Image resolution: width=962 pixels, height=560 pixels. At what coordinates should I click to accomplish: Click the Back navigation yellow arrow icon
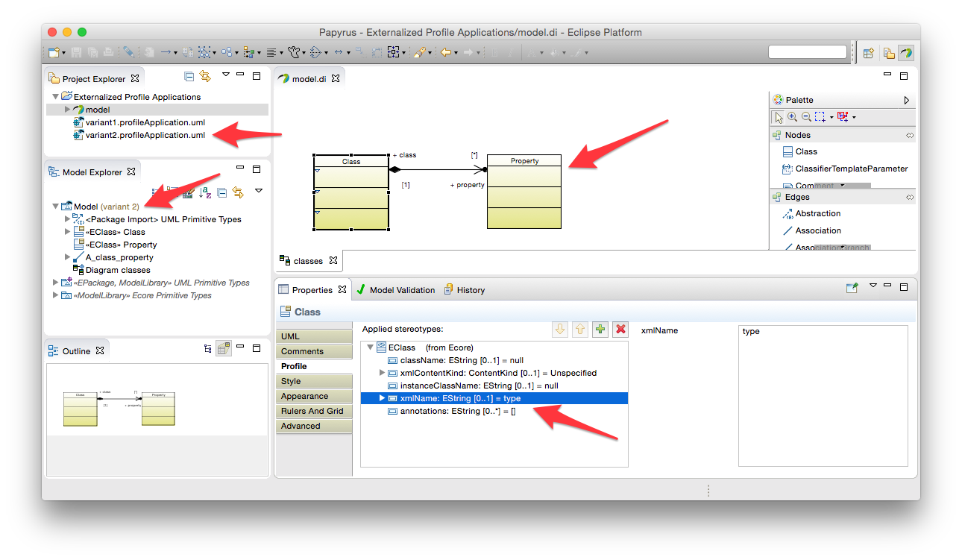tap(445, 53)
